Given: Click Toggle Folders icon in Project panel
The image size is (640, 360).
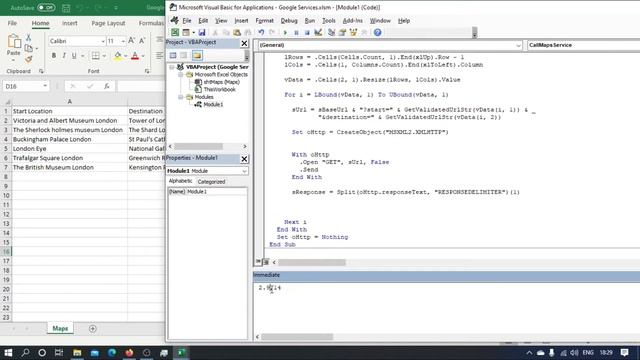Looking at the screenshot, I should (197, 55).
